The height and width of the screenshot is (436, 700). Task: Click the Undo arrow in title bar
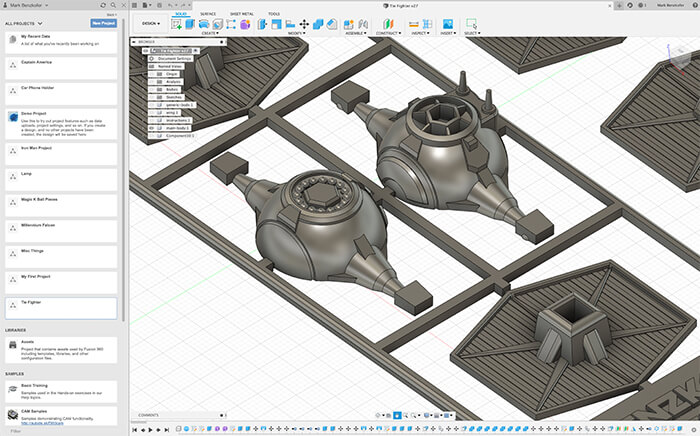(171, 5)
